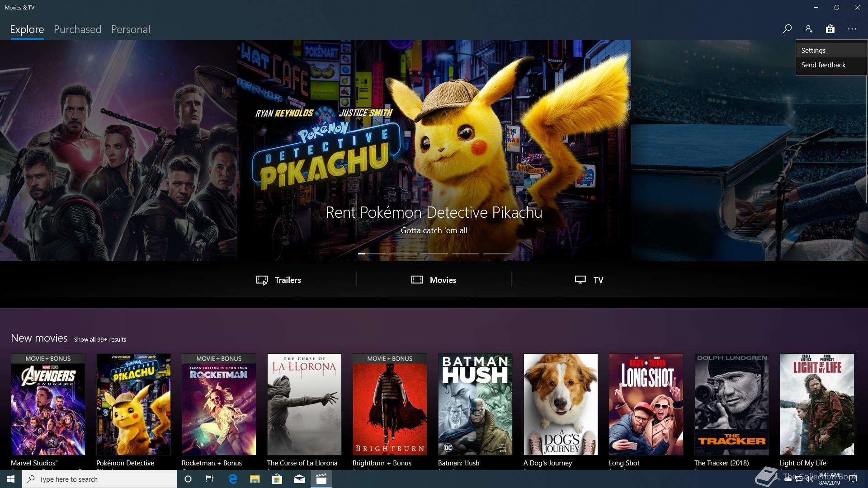Click the 'Gotta catch 'em all' tagline

pos(434,230)
